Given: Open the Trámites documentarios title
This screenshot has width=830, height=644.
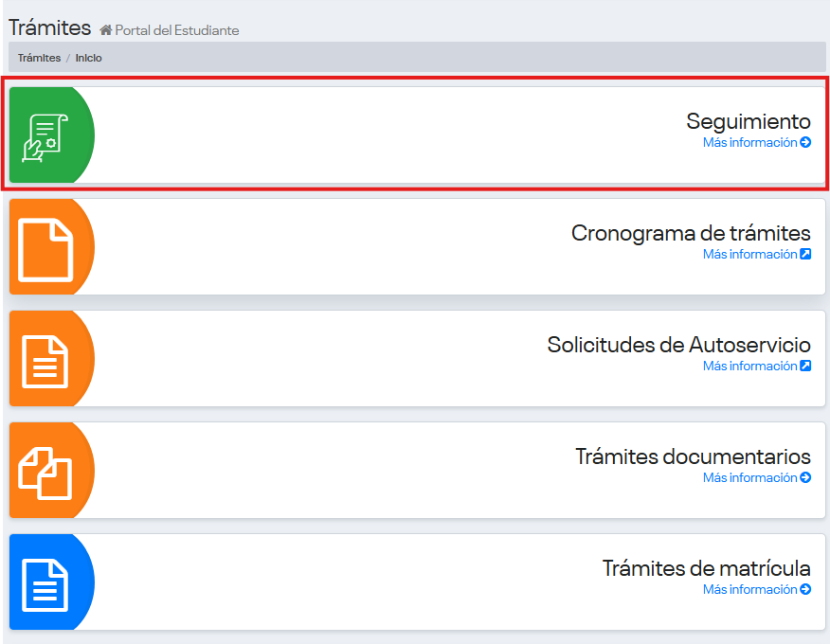Looking at the screenshot, I should (693, 456).
